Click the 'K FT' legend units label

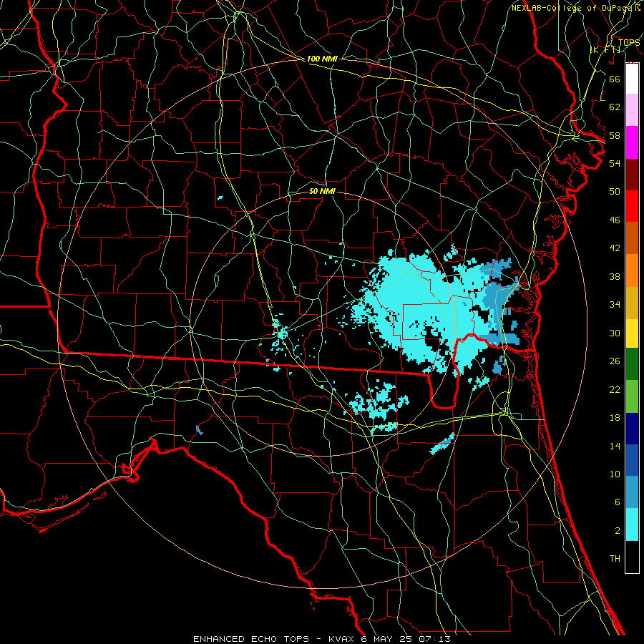pos(605,50)
